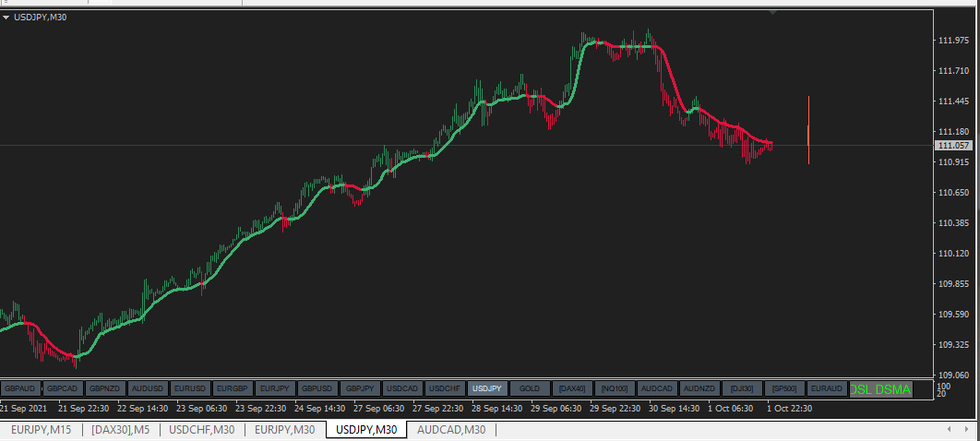Switch to EURUSD symbol button
Viewport: 980px width, 441px height.
[x=191, y=389]
